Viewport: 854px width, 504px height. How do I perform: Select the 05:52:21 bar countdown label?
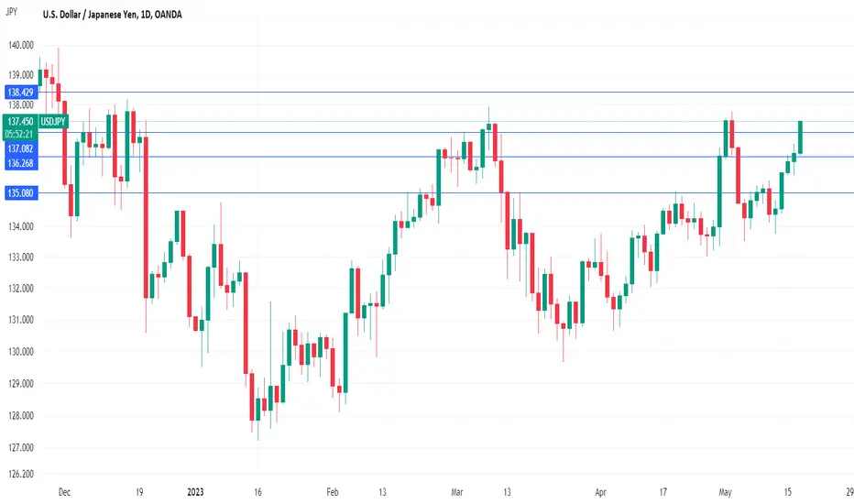[19, 134]
